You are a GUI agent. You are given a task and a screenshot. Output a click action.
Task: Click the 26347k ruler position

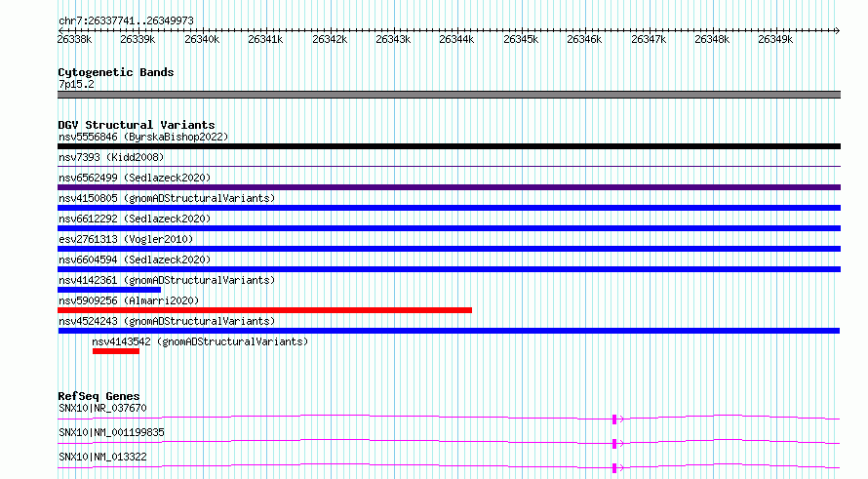[649, 39]
